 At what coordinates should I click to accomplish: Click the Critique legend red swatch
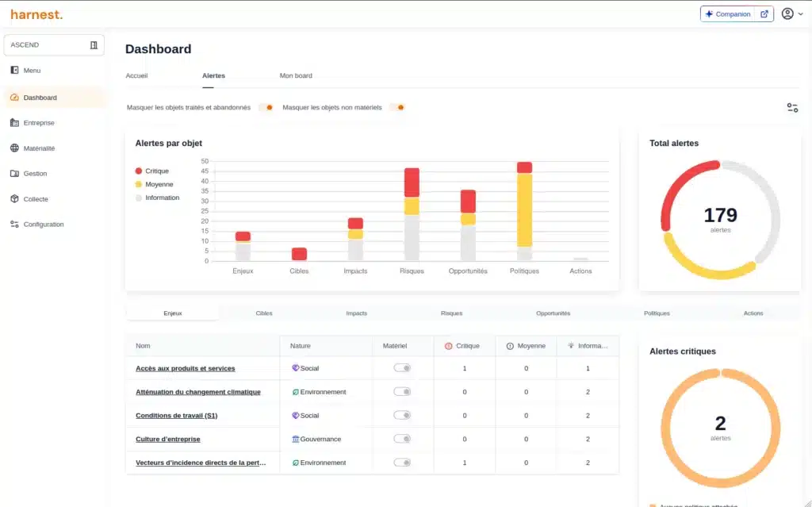coord(138,171)
